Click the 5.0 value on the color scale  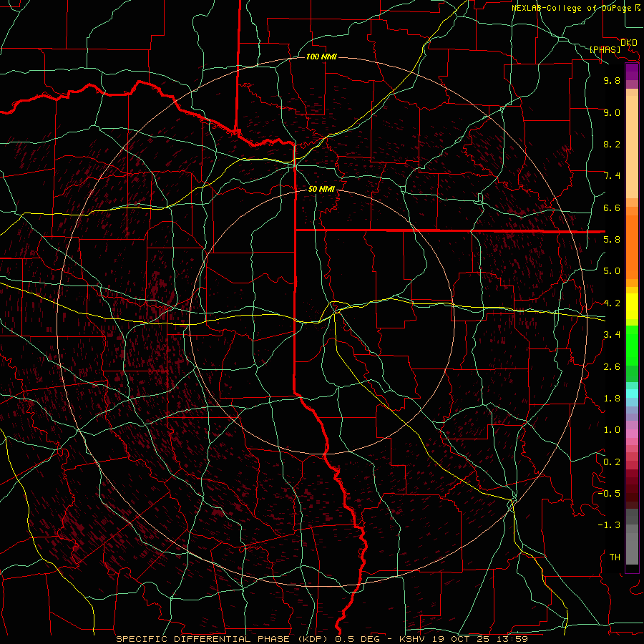tap(612, 271)
